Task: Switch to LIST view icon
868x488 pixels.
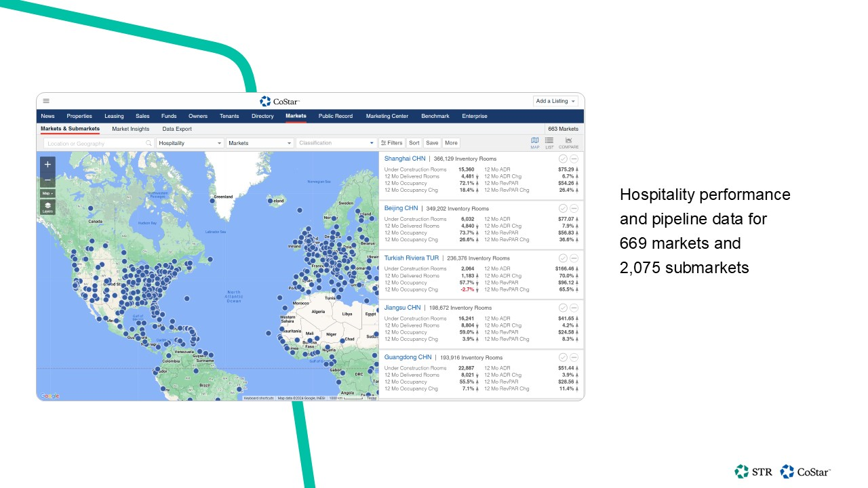Action: [x=549, y=142]
